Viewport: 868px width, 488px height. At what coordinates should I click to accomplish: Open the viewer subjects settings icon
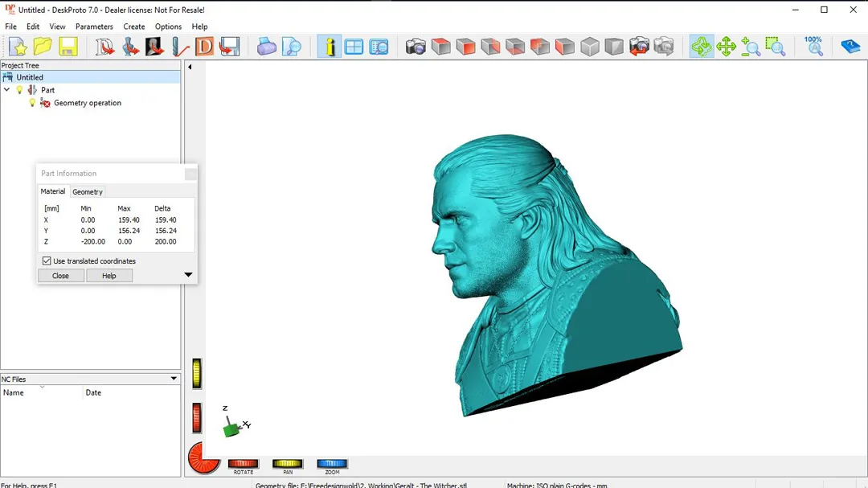click(379, 47)
